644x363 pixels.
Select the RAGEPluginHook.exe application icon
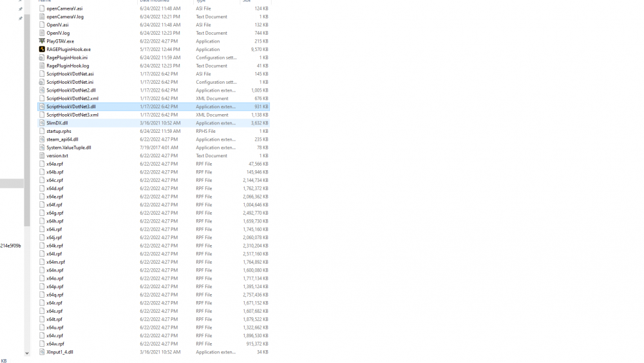[41, 50]
